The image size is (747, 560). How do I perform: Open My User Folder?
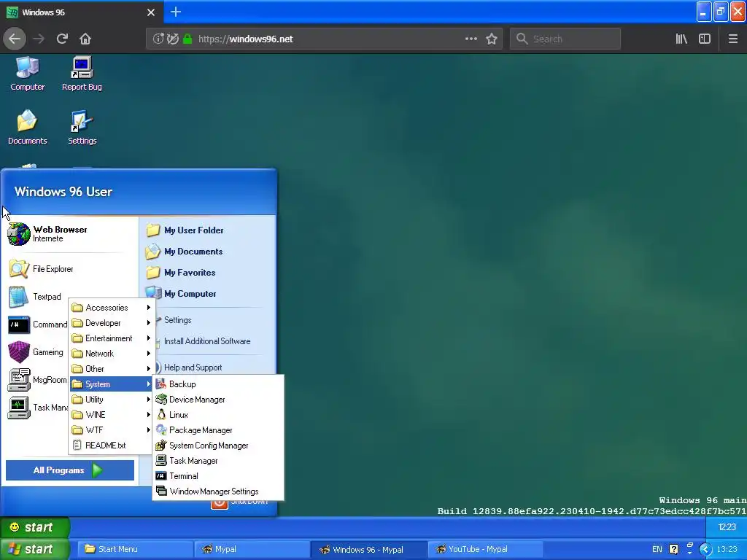(185, 230)
